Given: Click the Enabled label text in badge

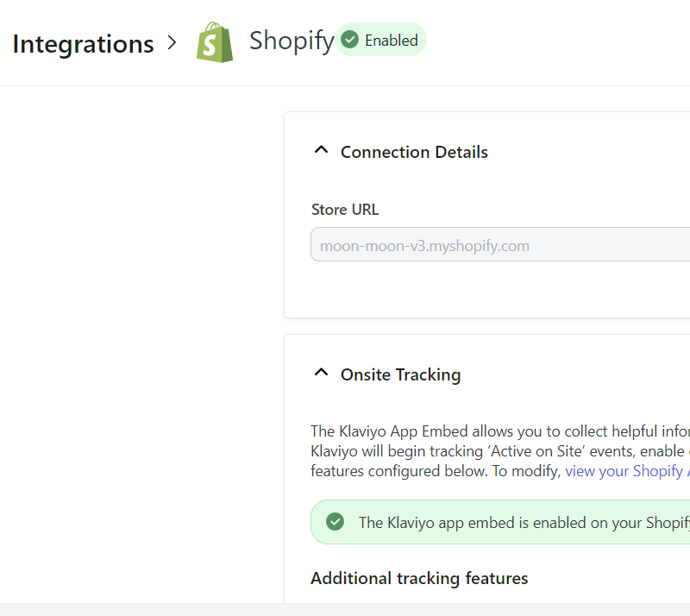Looking at the screenshot, I should point(391,40).
